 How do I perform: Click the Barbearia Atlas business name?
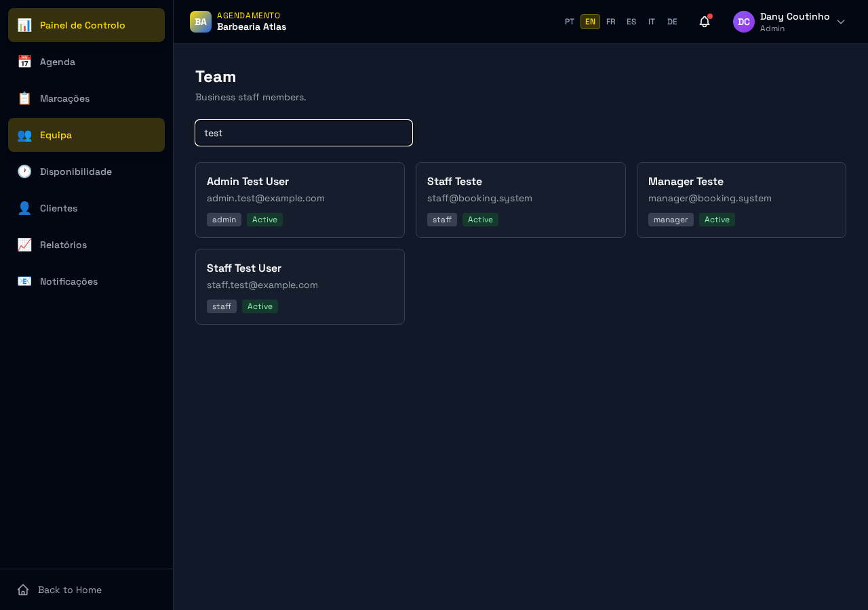coord(252,27)
